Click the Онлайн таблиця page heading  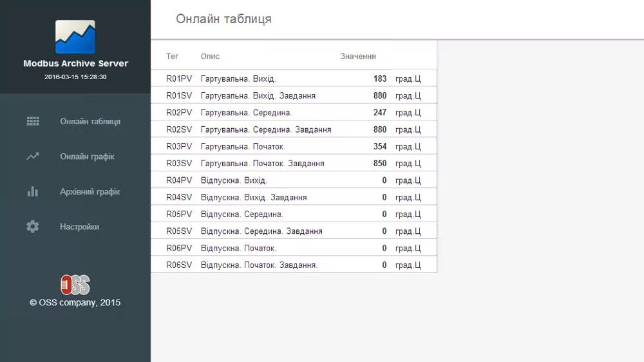click(224, 19)
